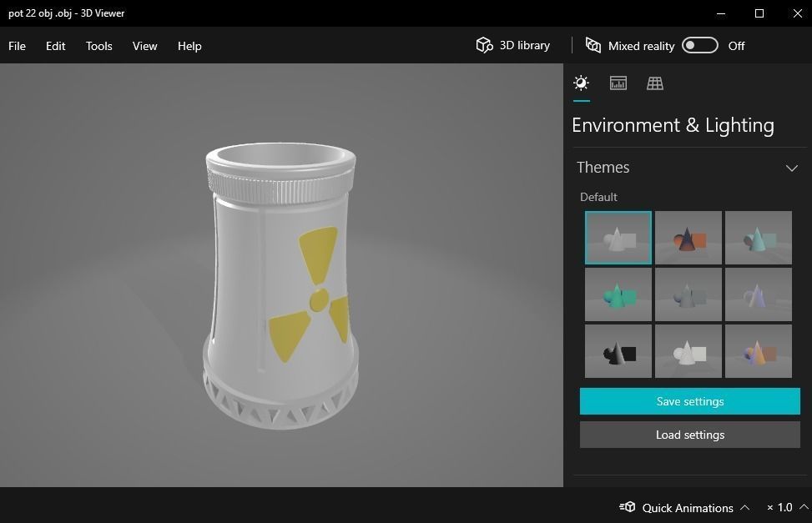Maximize the 3D Viewer window
Image resolution: width=812 pixels, height=523 pixels.
click(759, 13)
